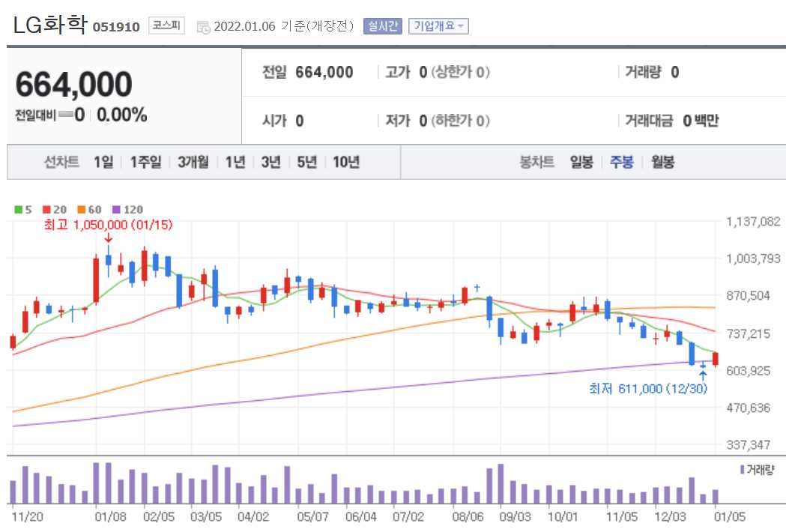The width and height of the screenshot is (786, 532).
Task: Click the green 5 moving average legend
Action: [23, 210]
